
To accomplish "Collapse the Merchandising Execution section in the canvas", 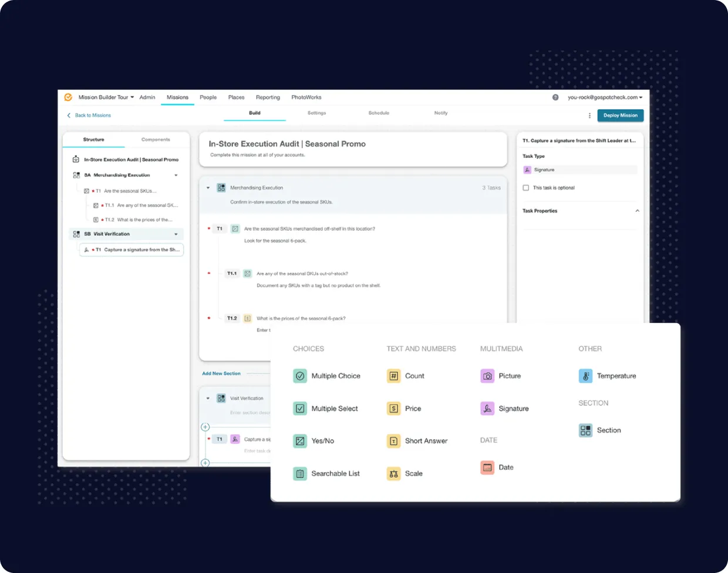I will pos(208,188).
